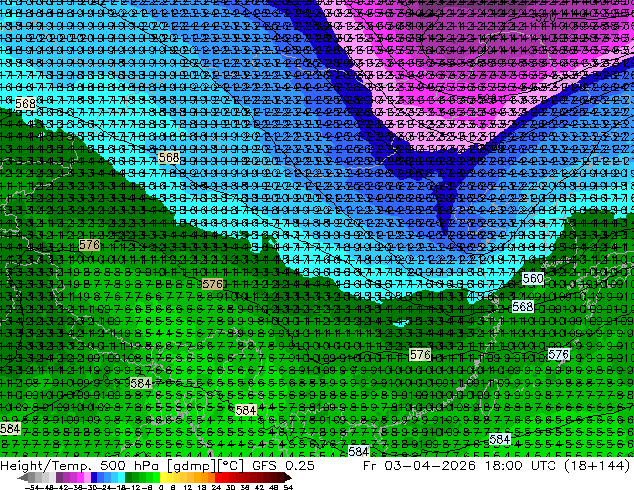634x490 pixels.
Task: Click the 24 value under color bar
Action: pos(216,487)
